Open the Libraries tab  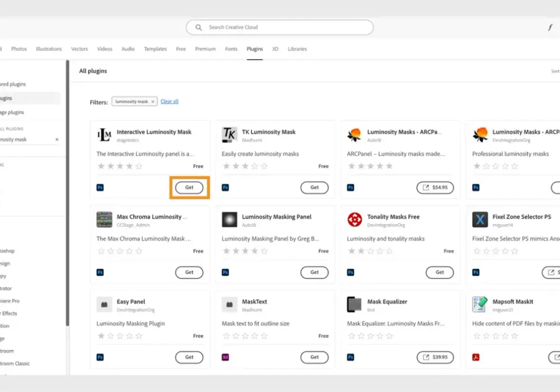pyautogui.click(x=297, y=49)
